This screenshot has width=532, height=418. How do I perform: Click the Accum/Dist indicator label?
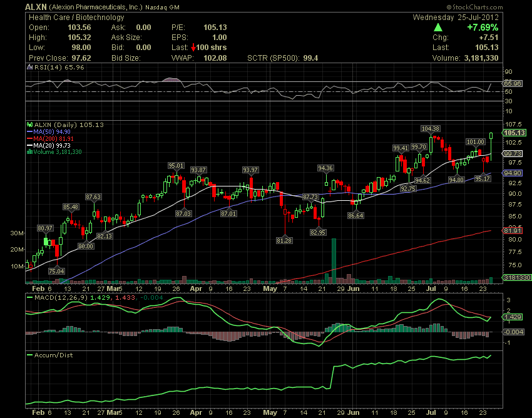coord(53,355)
